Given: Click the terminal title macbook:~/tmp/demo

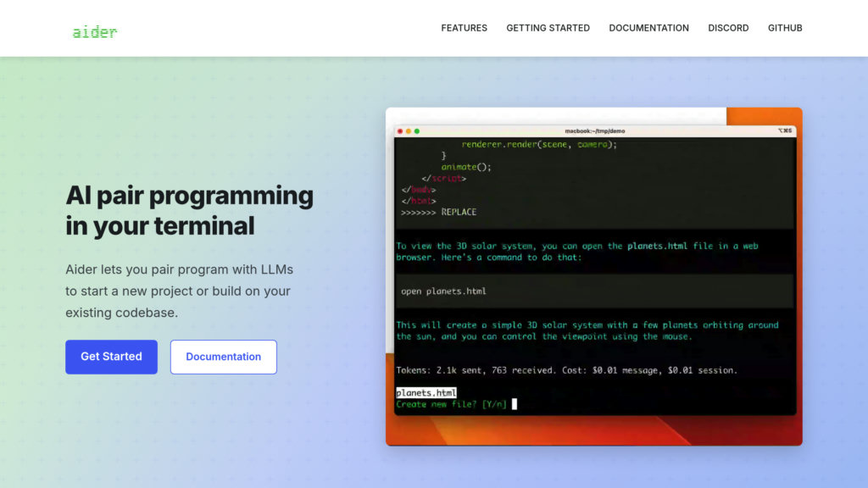Looking at the screenshot, I should pos(594,131).
